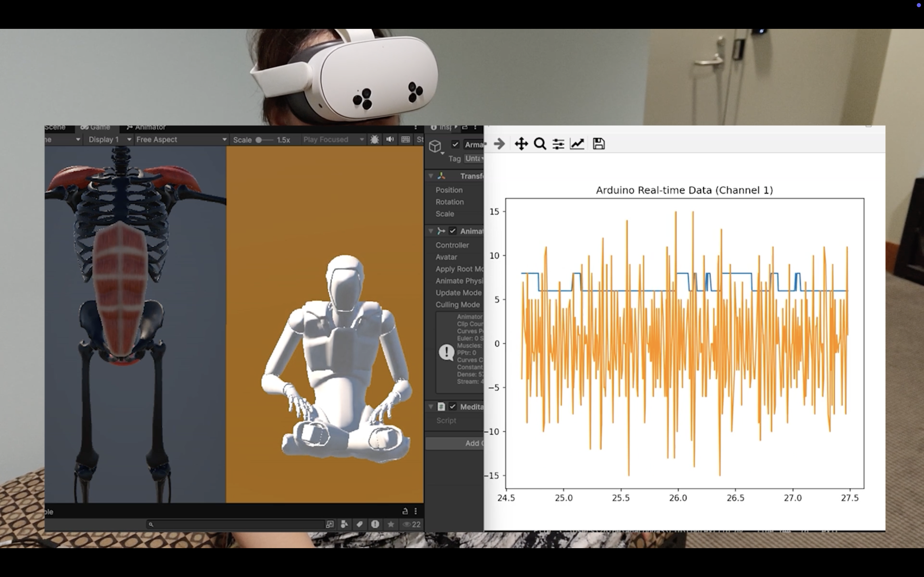This screenshot has height=577, width=924.
Task: Click the Game view Scale slider handle
Action: [259, 140]
